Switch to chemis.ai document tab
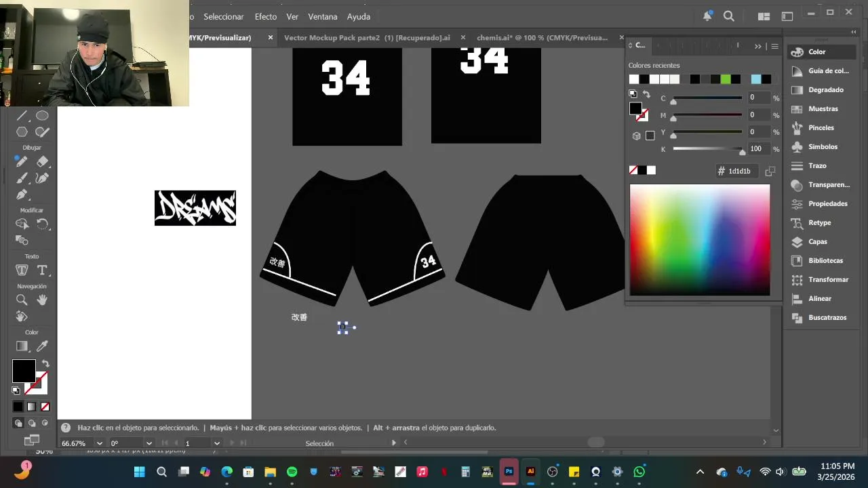This screenshot has width=868, height=488. coord(542,38)
